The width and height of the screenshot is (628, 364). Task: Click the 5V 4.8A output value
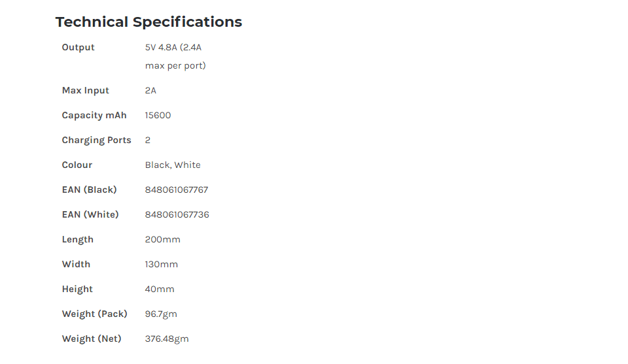(x=175, y=56)
